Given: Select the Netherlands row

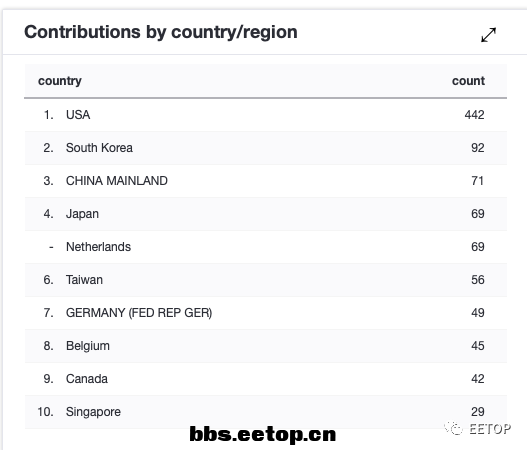Looking at the screenshot, I should coord(266,247).
